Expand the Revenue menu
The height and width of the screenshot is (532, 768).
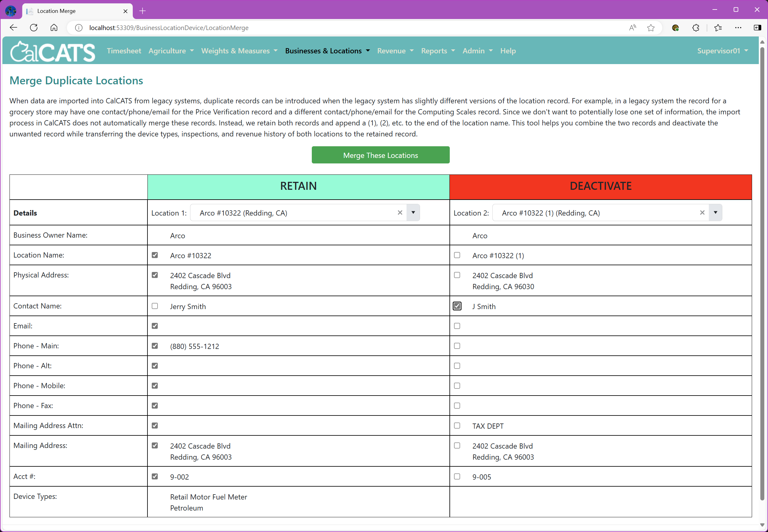(x=395, y=51)
